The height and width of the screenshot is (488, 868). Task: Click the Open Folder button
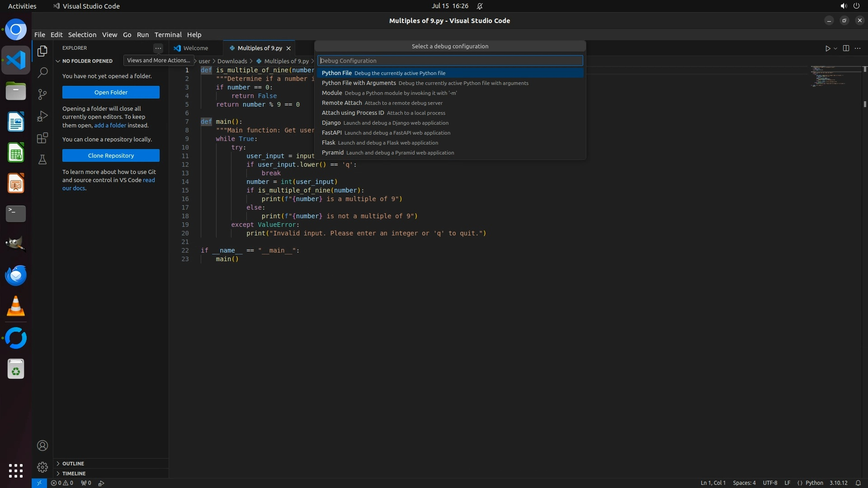point(111,92)
